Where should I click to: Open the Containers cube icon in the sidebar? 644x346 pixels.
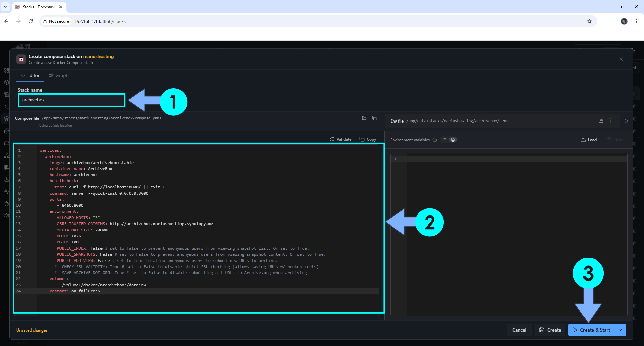tap(6, 82)
